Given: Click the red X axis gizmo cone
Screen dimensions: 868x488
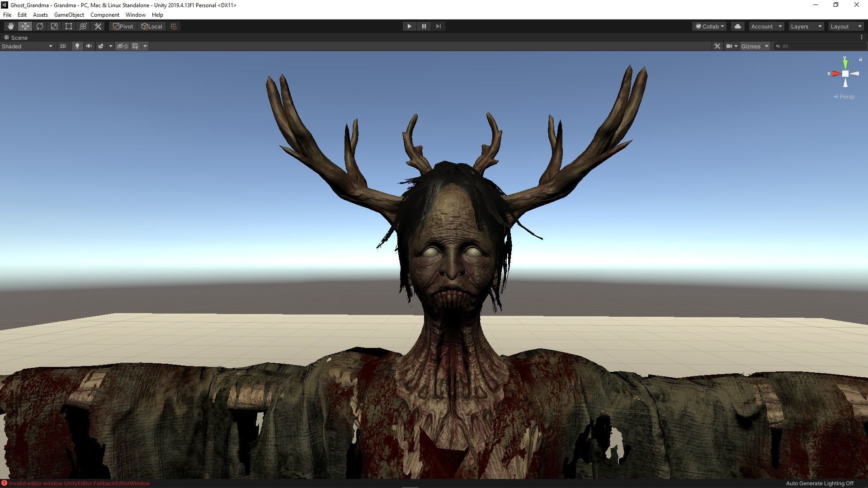Looking at the screenshot, I should [x=835, y=74].
